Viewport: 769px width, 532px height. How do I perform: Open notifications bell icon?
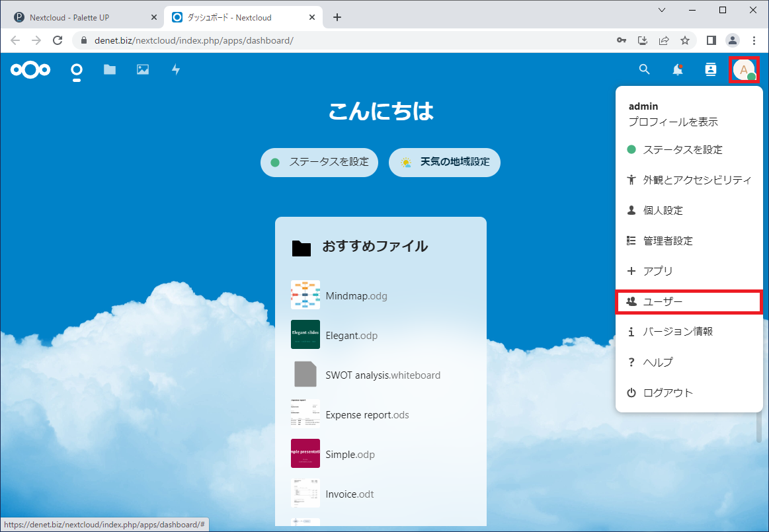pyautogui.click(x=678, y=69)
